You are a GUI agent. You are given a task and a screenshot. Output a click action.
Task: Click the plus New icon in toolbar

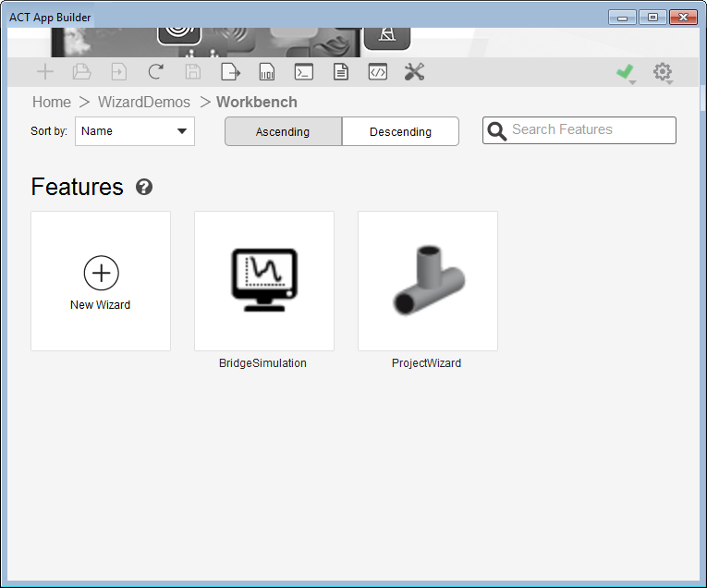(45, 72)
